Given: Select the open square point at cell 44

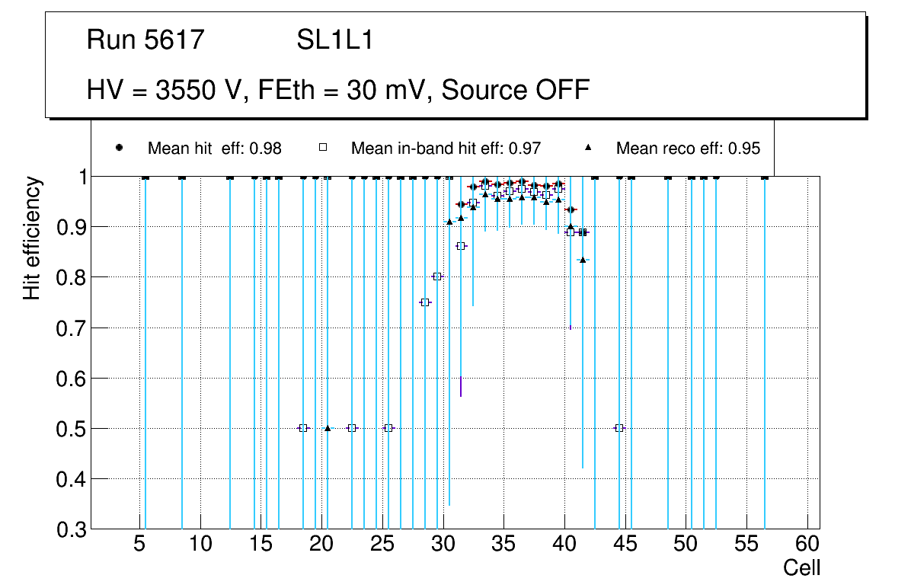Looking at the screenshot, I should [619, 428].
